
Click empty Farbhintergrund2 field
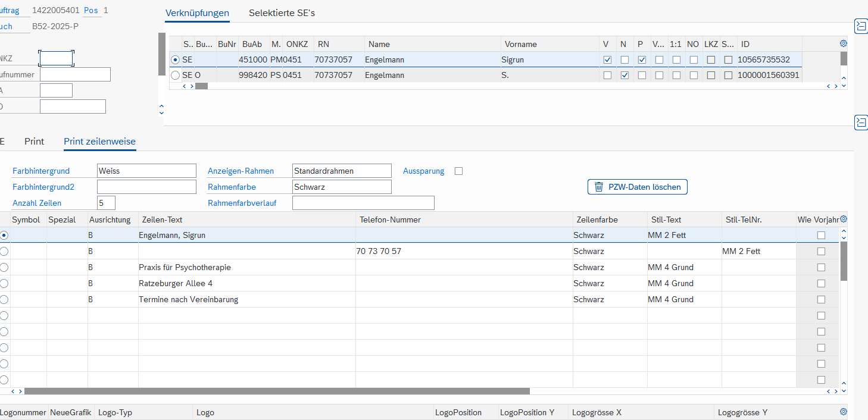pos(146,187)
